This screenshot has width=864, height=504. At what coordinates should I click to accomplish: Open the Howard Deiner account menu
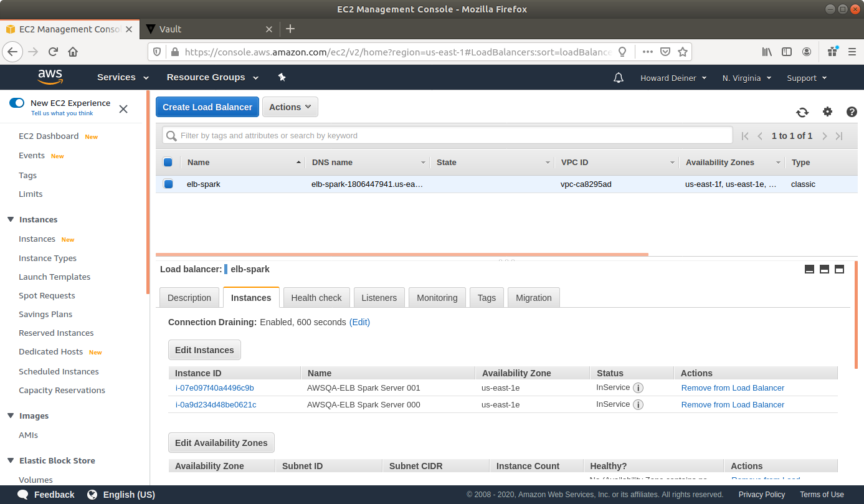point(673,78)
